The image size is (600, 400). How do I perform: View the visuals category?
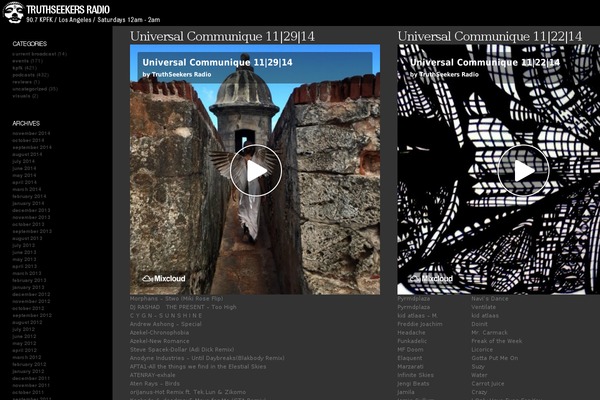(24, 96)
